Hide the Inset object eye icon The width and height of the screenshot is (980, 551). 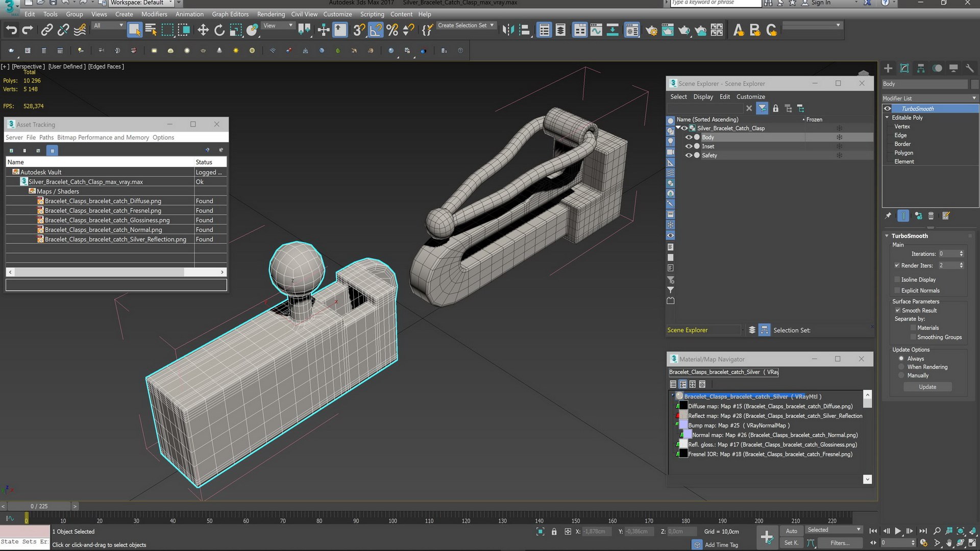tap(689, 146)
